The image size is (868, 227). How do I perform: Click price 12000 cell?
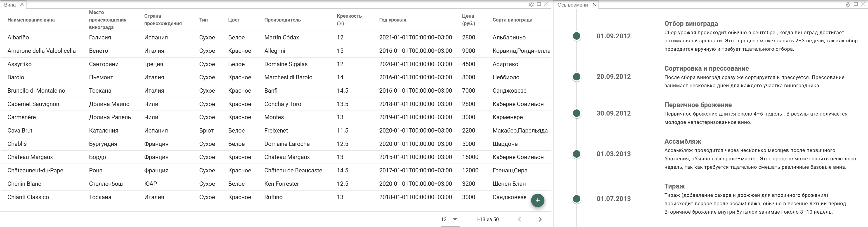click(x=470, y=171)
